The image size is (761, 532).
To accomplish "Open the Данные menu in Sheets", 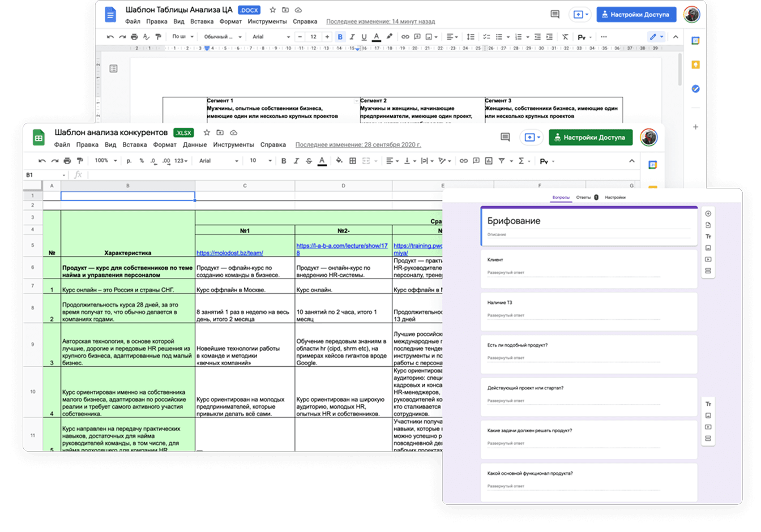I will (x=195, y=145).
